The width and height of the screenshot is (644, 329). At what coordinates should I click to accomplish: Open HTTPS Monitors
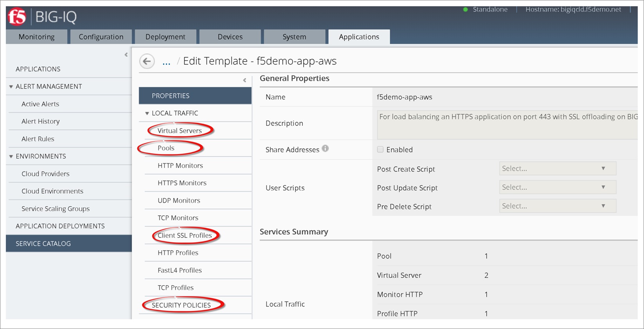click(182, 183)
